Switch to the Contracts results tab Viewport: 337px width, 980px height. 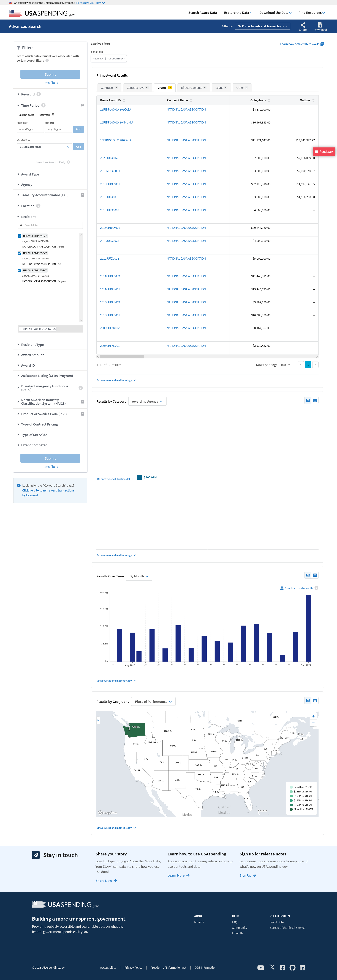tap(109, 87)
